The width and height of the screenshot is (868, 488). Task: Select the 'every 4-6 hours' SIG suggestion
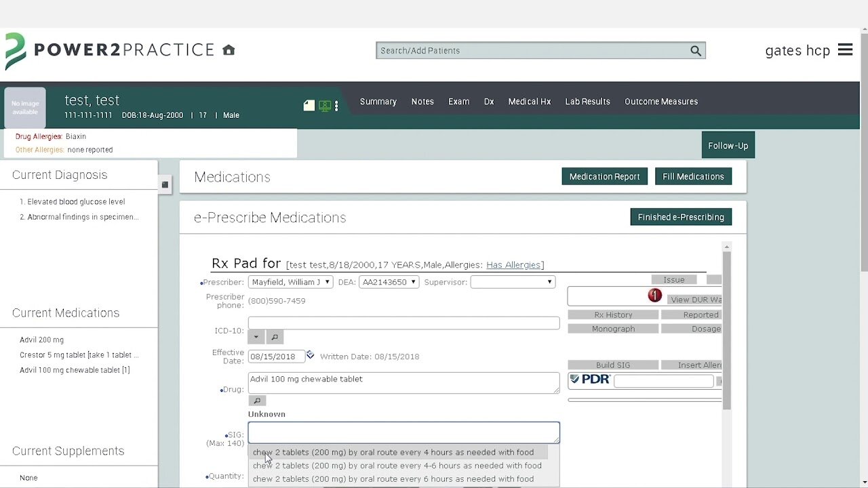tap(397, 466)
